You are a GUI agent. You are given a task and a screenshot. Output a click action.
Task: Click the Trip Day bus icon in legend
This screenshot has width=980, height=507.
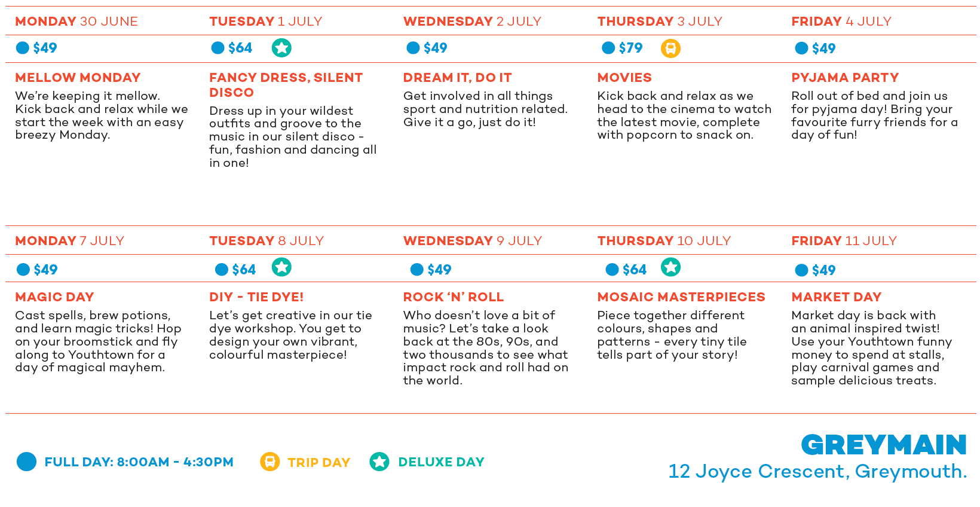270,462
